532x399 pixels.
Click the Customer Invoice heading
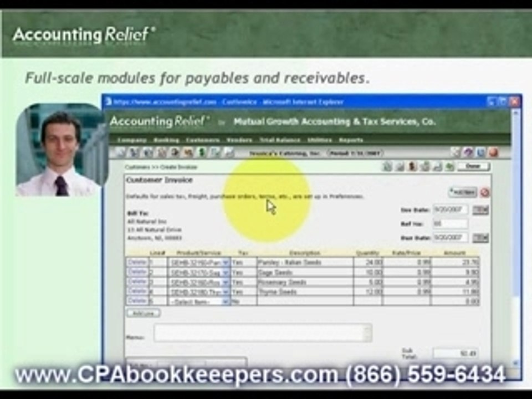pyautogui.click(x=160, y=180)
